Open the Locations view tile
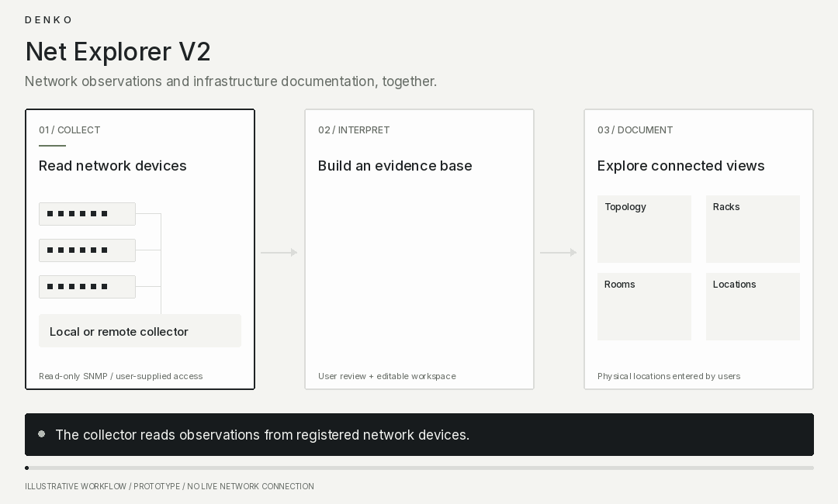The height and width of the screenshot is (504, 838). pyautogui.click(x=753, y=306)
